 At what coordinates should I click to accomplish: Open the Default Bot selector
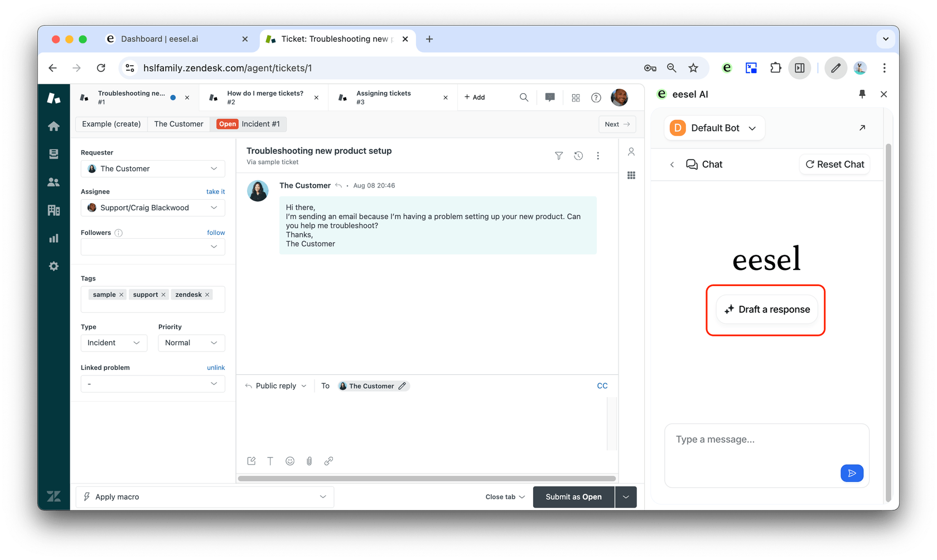pos(714,128)
